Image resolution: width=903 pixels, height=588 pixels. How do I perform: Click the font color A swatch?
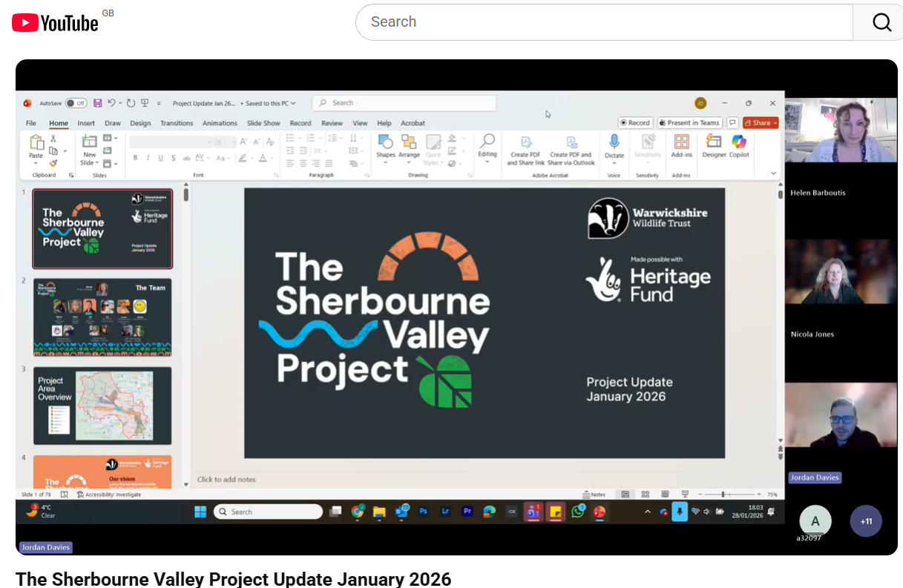pyautogui.click(x=263, y=158)
